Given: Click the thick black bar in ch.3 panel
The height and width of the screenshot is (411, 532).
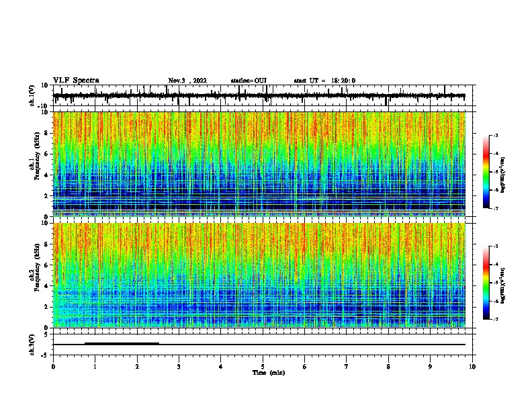Looking at the screenshot, I should [122, 343].
